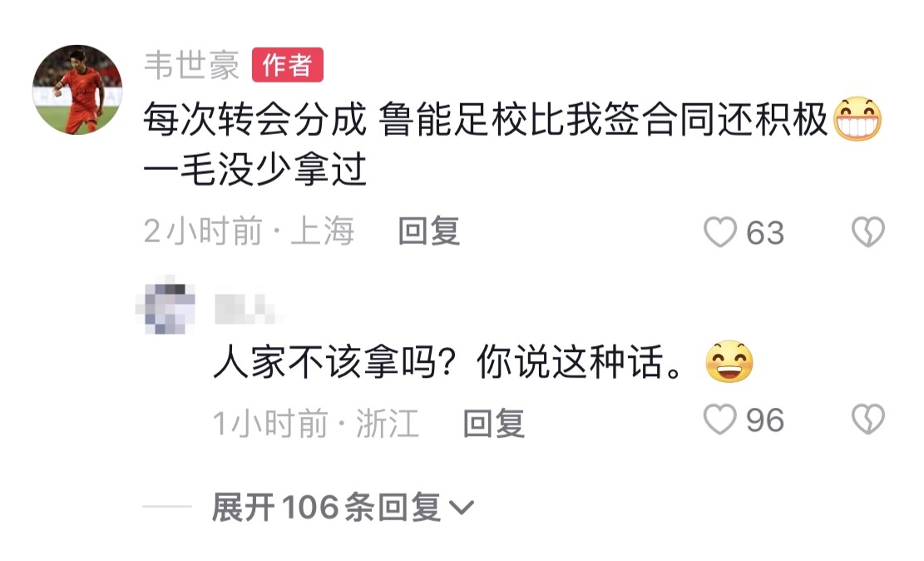
Task: Tap the smiling emoji in the reply
Action: pyautogui.click(x=729, y=365)
